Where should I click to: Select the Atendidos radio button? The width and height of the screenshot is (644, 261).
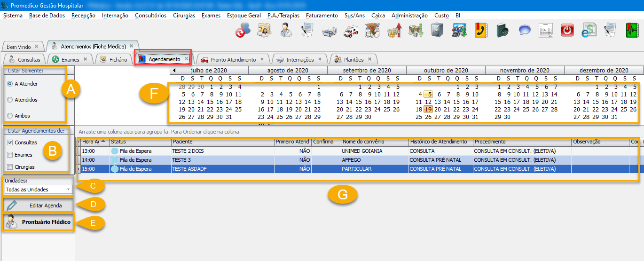click(10, 100)
